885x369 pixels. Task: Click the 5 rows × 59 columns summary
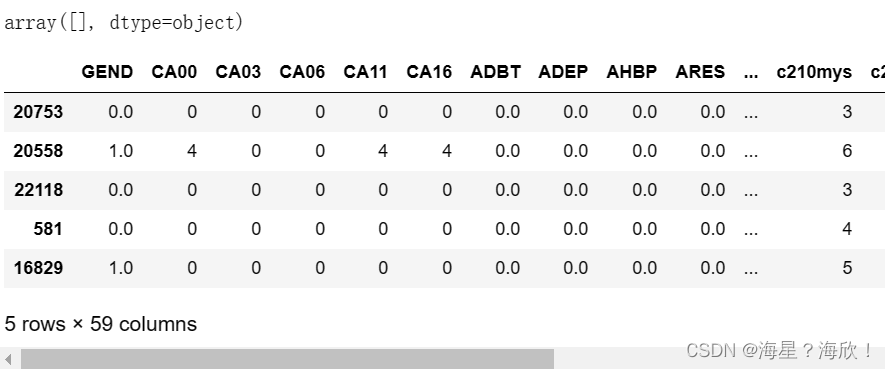coord(100,324)
